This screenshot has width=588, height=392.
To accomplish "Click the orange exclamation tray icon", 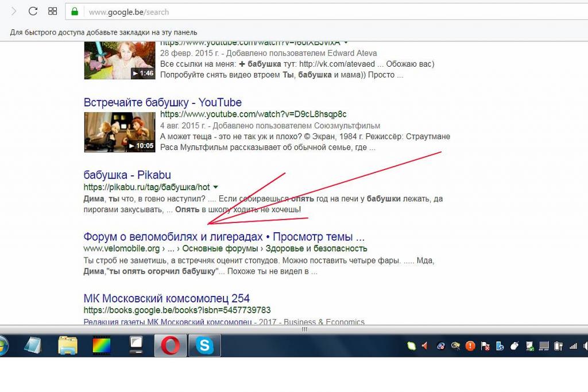I will (x=470, y=346).
